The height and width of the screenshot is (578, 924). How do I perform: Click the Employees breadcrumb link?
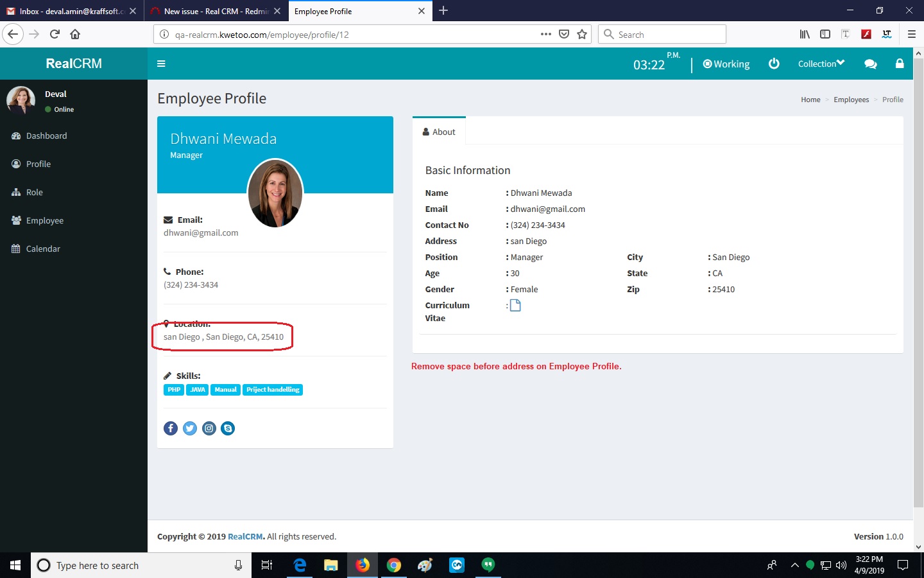tap(851, 100)
